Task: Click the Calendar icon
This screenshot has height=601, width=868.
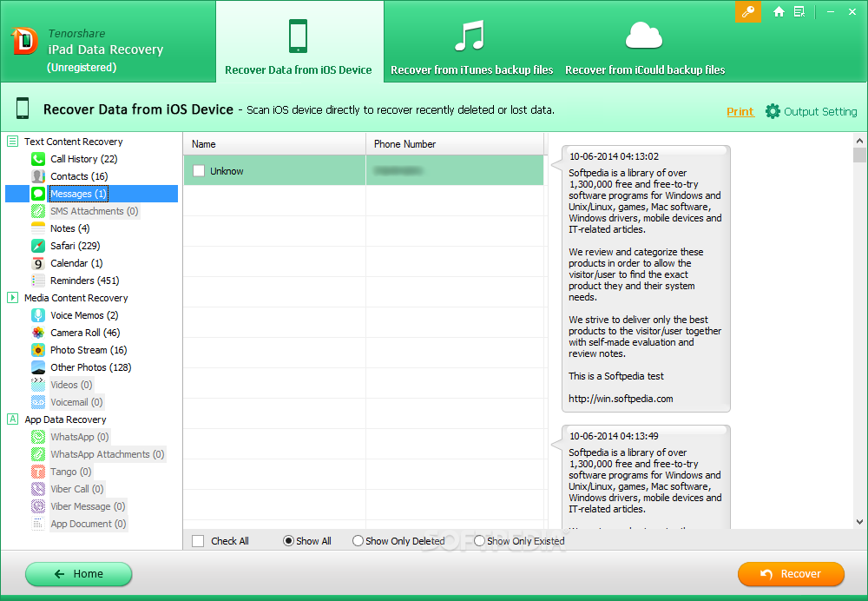Action: pos(38,263)
